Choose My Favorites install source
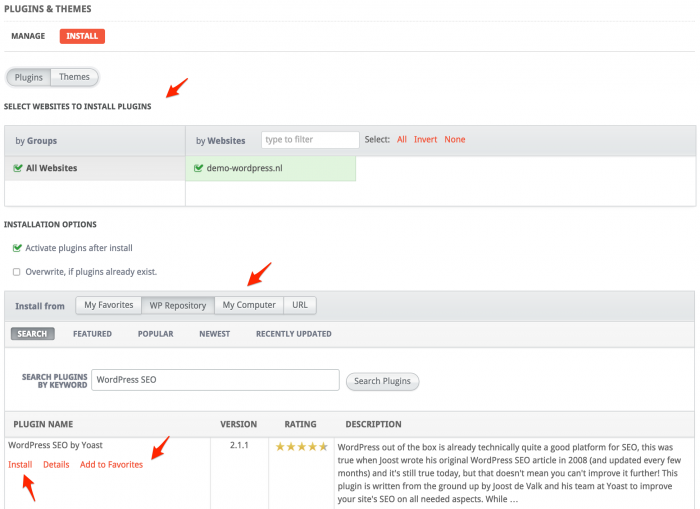 109,305
